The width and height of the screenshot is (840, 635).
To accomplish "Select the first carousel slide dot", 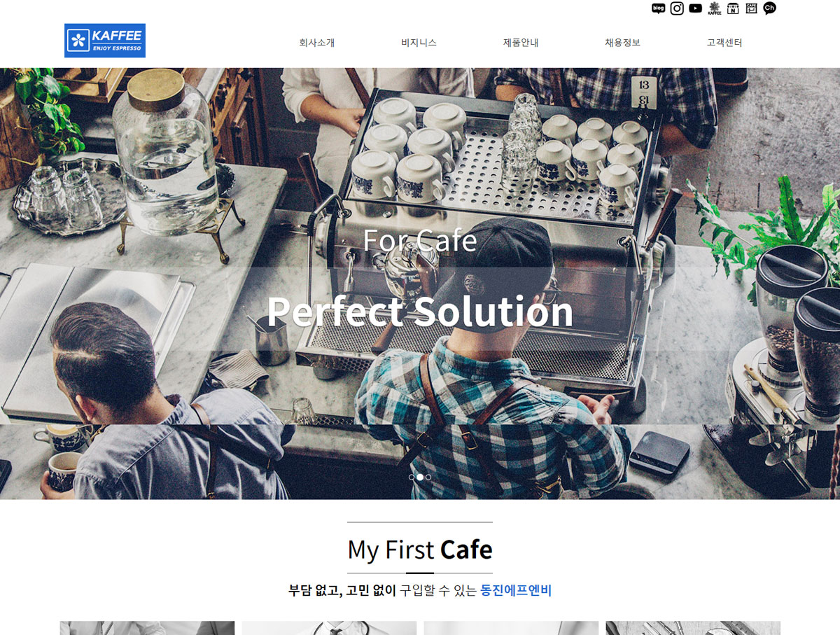I will pyautogui.click(x=412, y=477).
